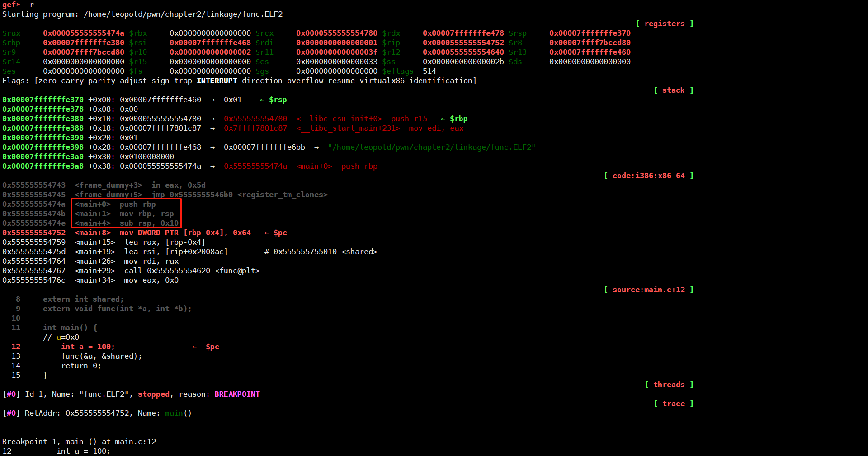Click the [ trace ] section header

tap(674, 404)
